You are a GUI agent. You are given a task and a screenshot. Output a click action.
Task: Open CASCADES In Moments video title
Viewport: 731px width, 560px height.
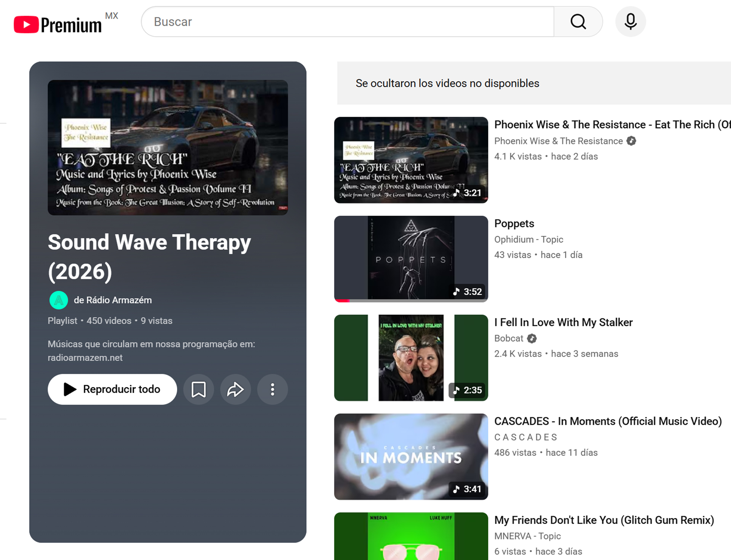(x=608, y=422)
